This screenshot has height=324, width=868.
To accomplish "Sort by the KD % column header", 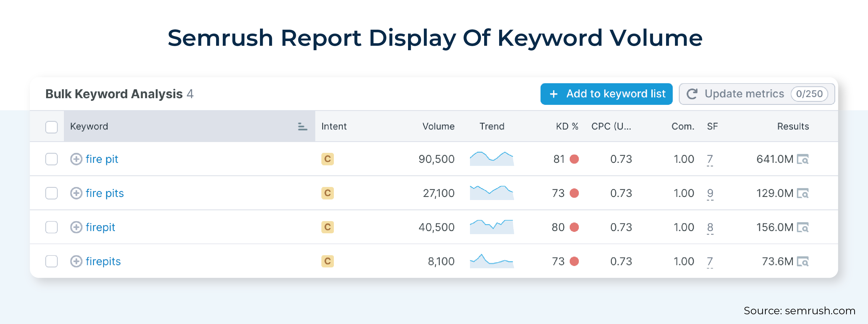I will (567, 126).
